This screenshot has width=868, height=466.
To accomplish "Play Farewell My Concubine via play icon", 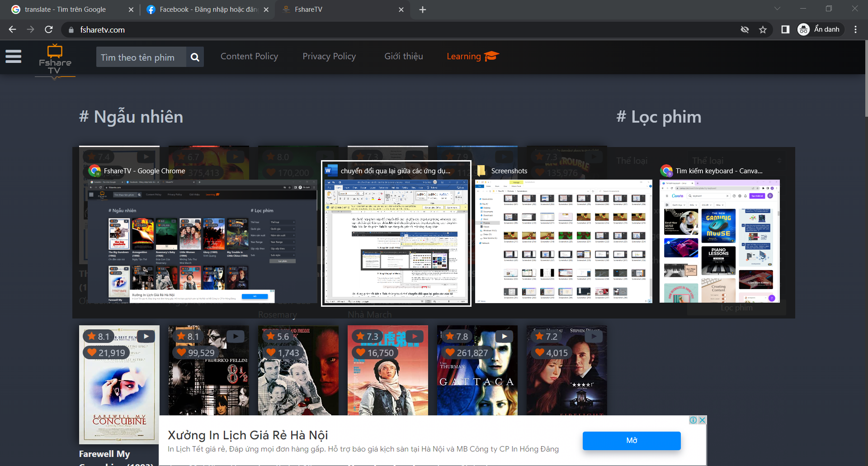I will point(146,336).
